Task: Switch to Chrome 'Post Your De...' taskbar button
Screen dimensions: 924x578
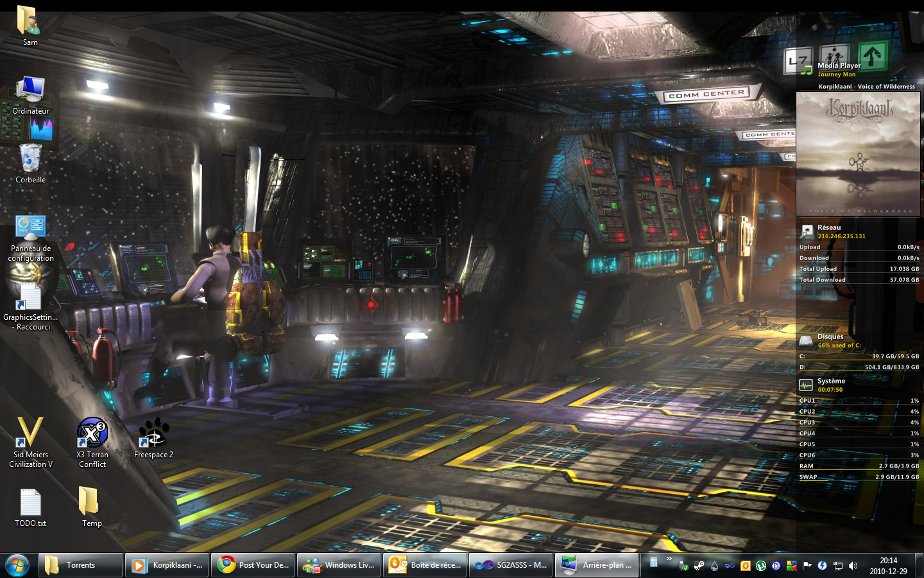Action: click(x=253, y=565)
